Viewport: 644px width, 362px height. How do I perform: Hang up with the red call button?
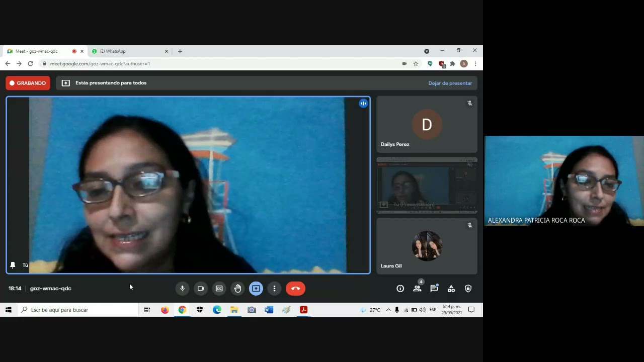[296, 289]
